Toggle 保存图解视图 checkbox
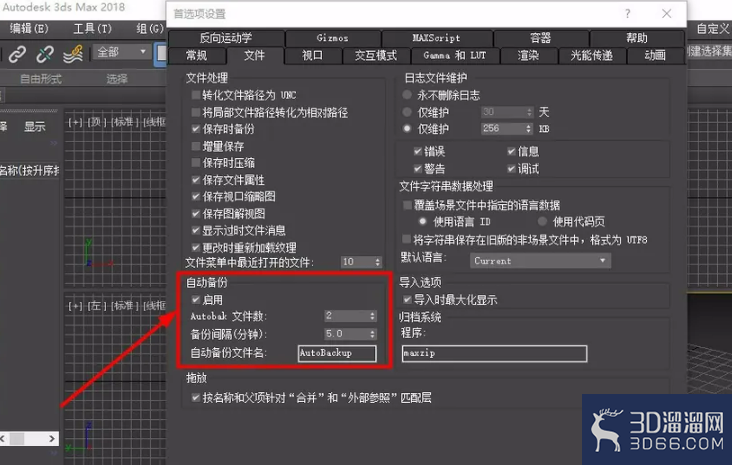732x465 pixels. (x=196, y=213)
